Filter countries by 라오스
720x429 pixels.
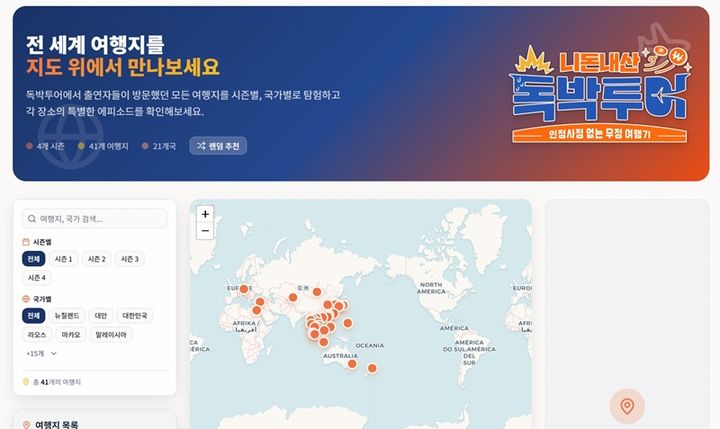[37, 335]
